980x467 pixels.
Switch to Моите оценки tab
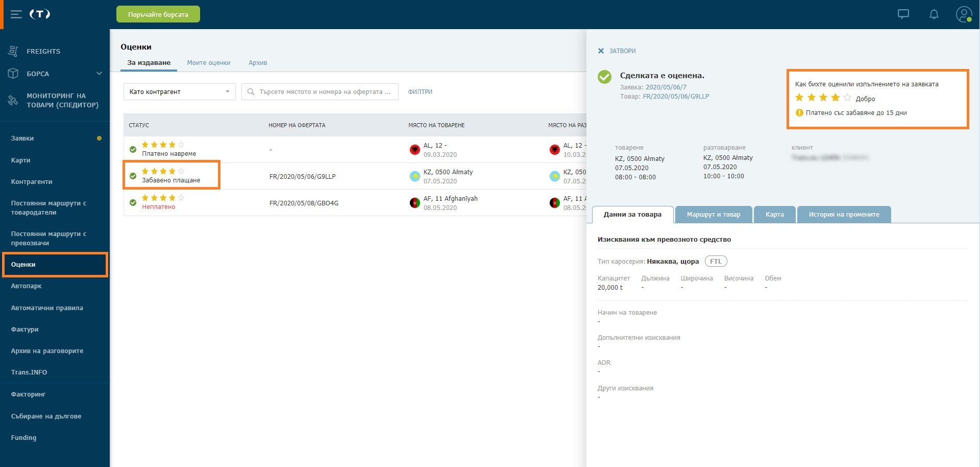pyautogui.click(x=209, y=63)
